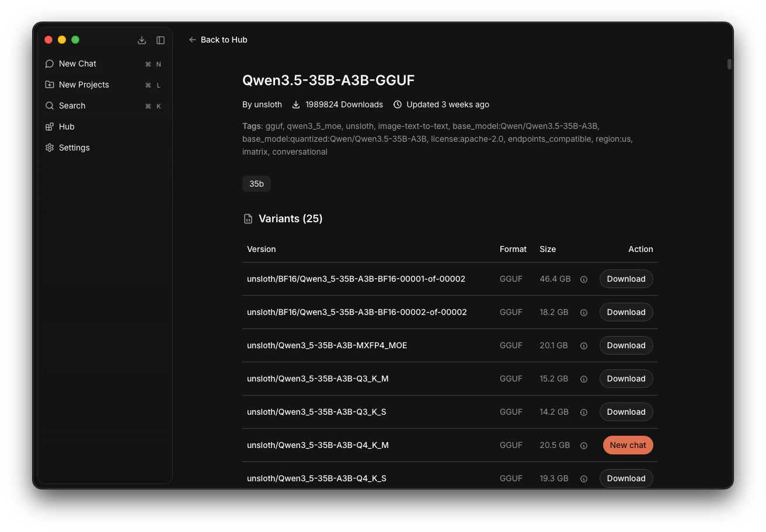766x532 pixels.
Task: Download BF16-00001-of-00002 variant
Action: (x=626, y=279)
